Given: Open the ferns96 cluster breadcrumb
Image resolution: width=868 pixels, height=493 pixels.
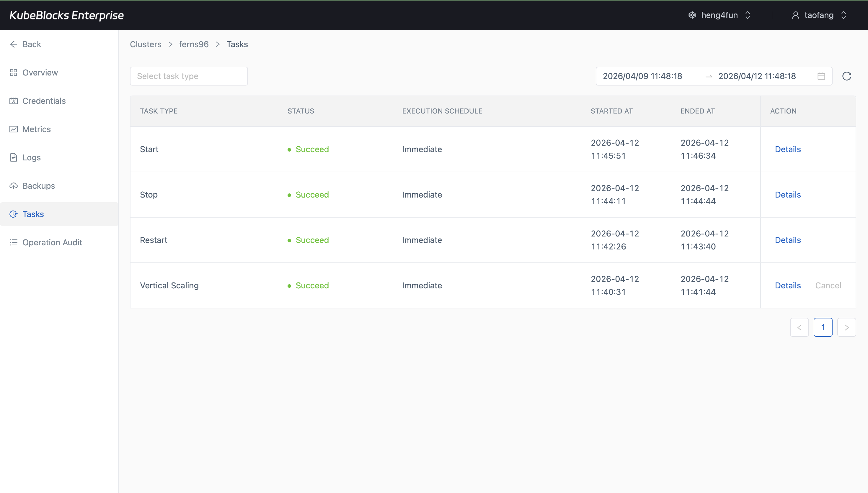Looking at the screenshot, I should [x=194, y=44].
